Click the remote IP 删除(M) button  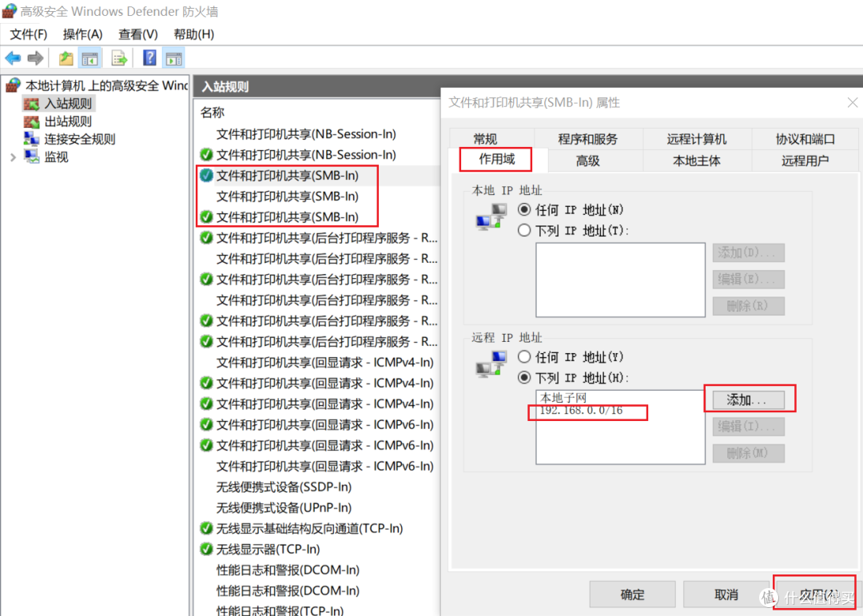click(x=748, y=453)
